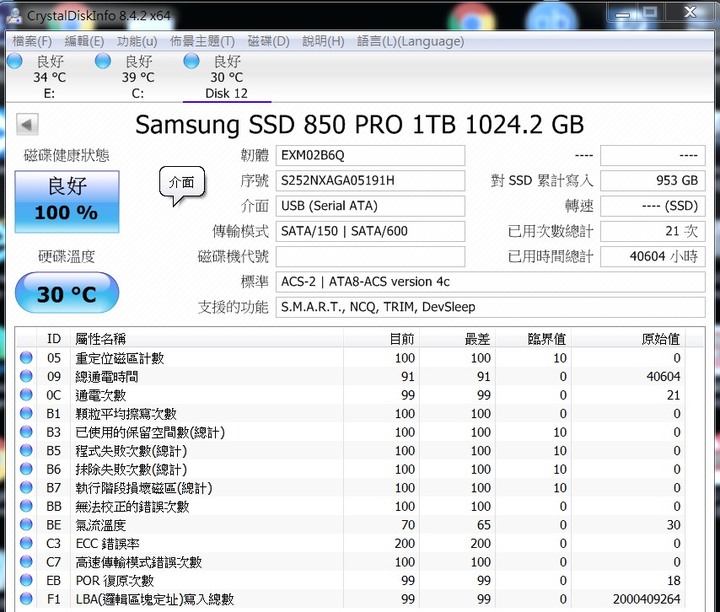Screen dimensions: 720x612
Task: Select the 通電次數 attribute row
Action: (x=360, y=395)
